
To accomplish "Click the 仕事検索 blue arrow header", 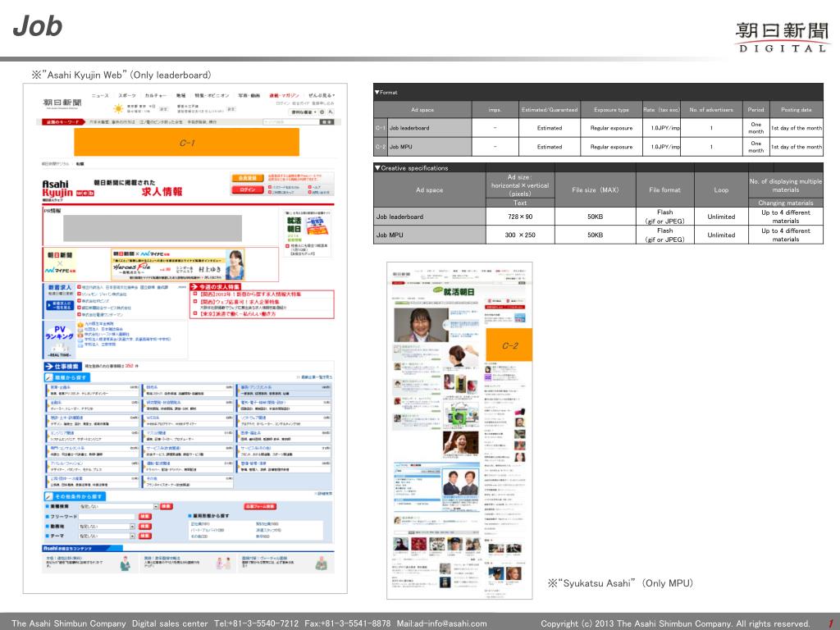I will (62, 367).
